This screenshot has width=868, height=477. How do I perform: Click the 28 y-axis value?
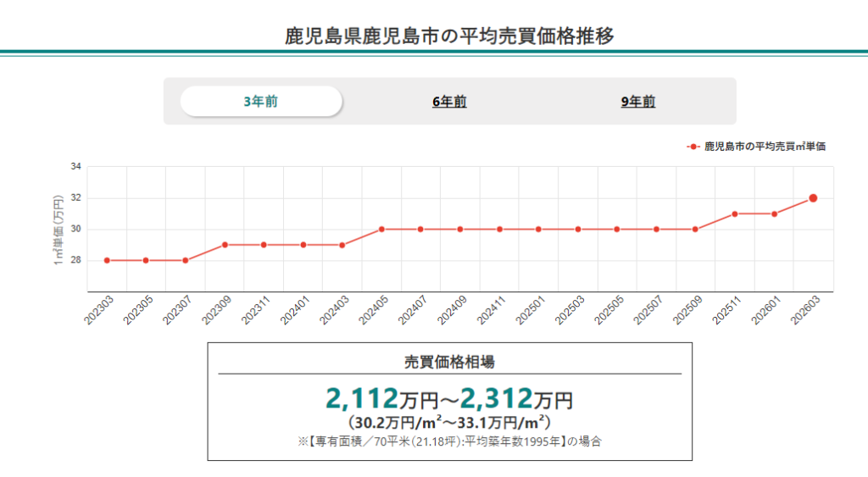click(x=75, y=260)
